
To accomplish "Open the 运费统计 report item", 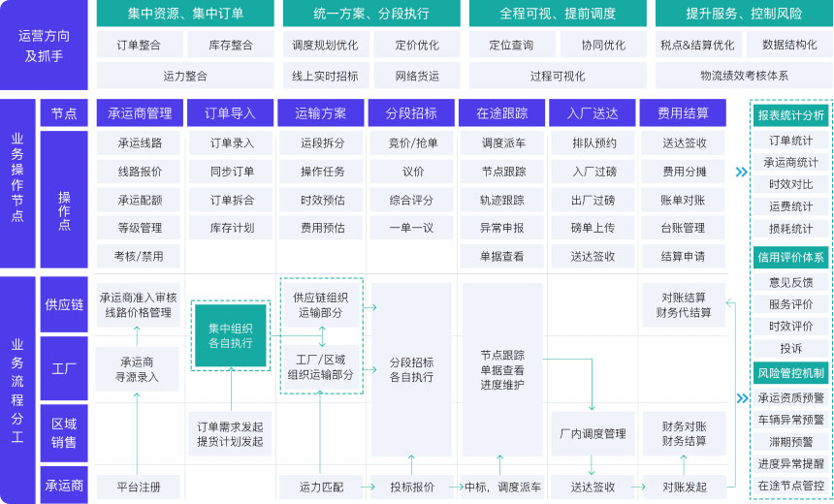I will click(790, 206).
